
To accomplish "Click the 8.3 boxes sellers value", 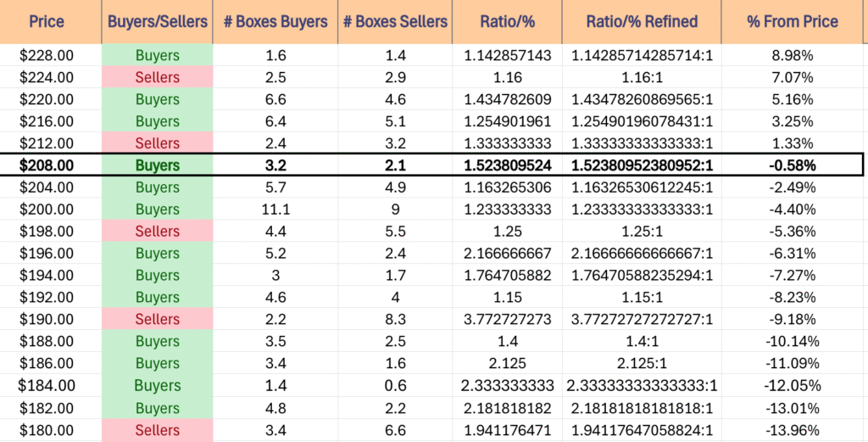I will click(x=395, y=319).
